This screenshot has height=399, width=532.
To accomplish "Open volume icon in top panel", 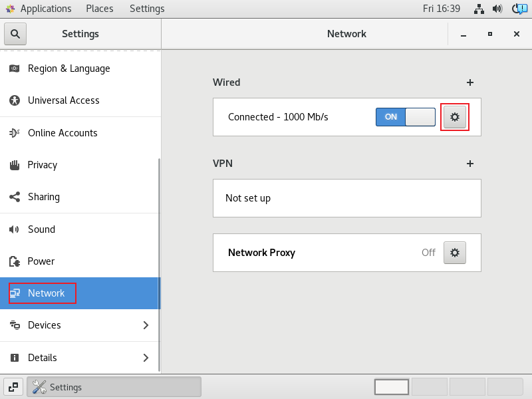I will coord(497,9).
